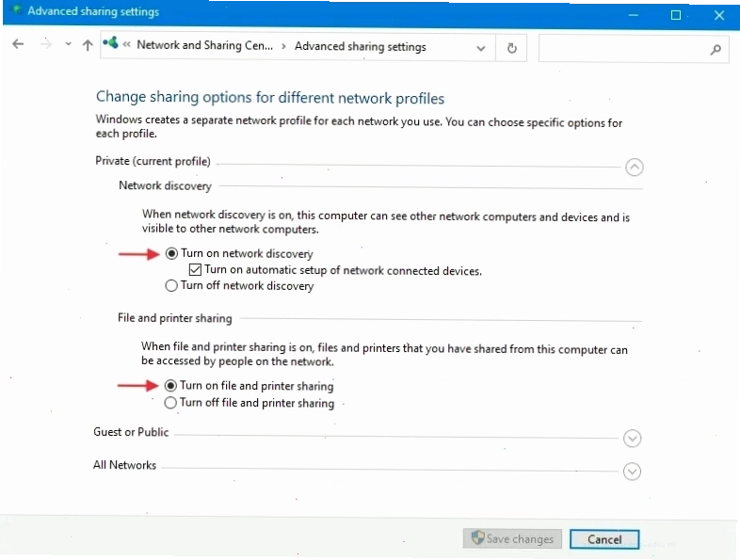This screenshot has height=560, width=740.
Task: Click into the search box
Action: (634, 48)
